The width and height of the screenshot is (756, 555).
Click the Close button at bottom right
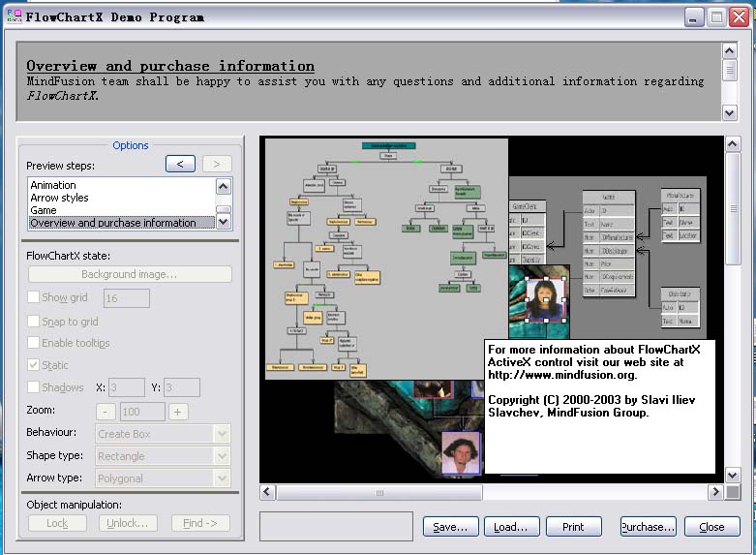pos(712,527)
